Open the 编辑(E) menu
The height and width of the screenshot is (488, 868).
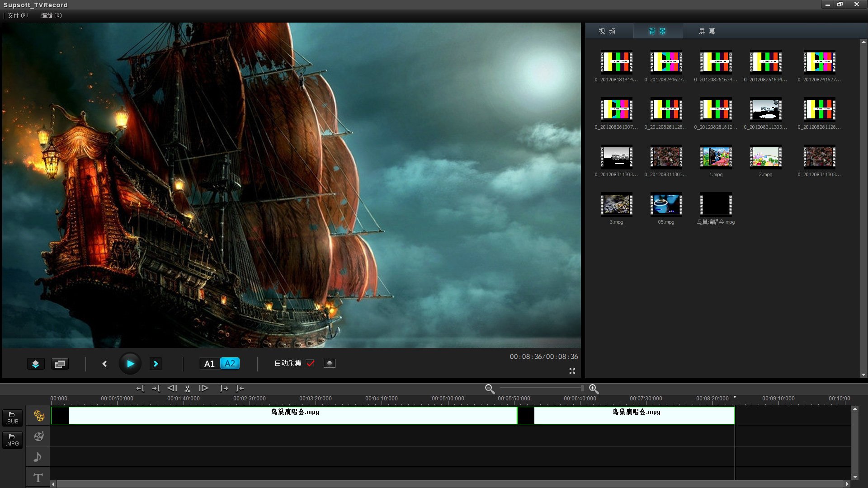click(x=52, y=15)
